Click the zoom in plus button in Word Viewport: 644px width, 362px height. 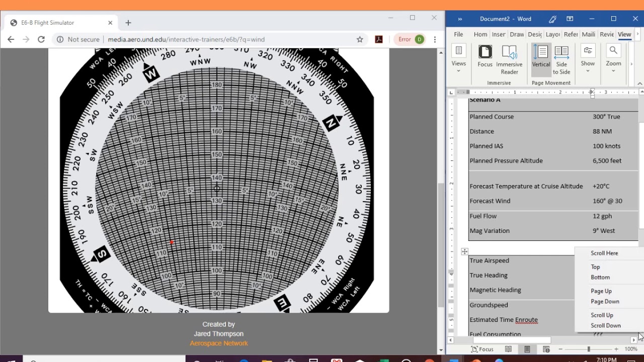(x=616, y=349)
